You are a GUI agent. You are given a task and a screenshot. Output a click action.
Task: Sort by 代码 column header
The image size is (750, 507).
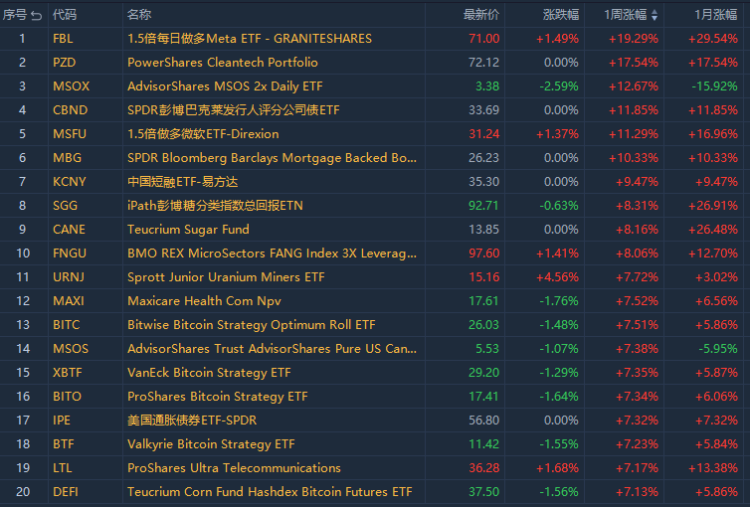pyautogui.click(x=65, y=15)
